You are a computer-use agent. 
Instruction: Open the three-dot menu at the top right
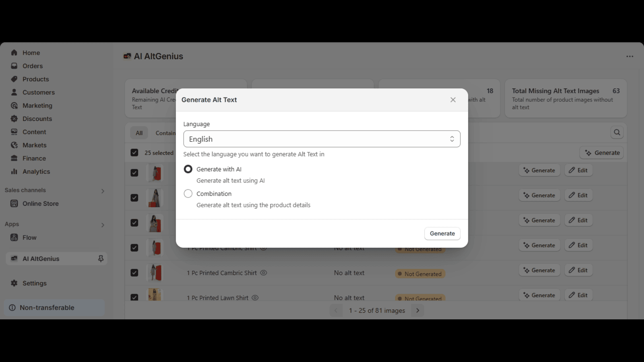[x=630, y=56]
